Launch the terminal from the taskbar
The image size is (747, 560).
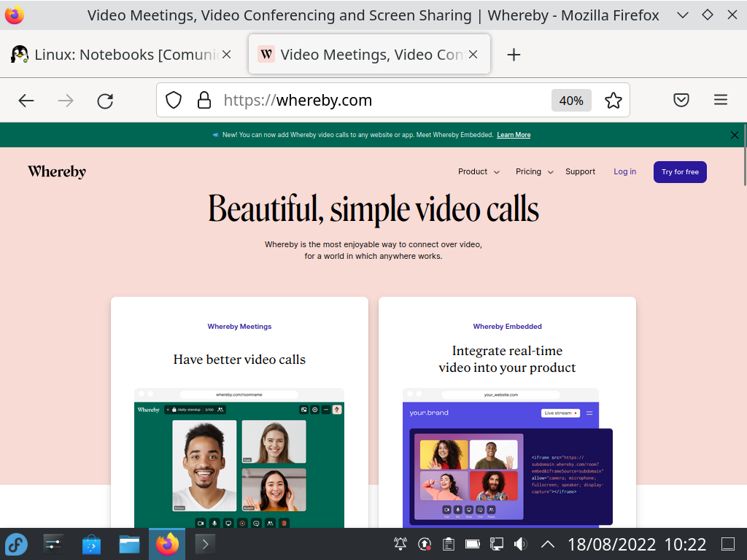pyautogui.click(x=205, y=544)
